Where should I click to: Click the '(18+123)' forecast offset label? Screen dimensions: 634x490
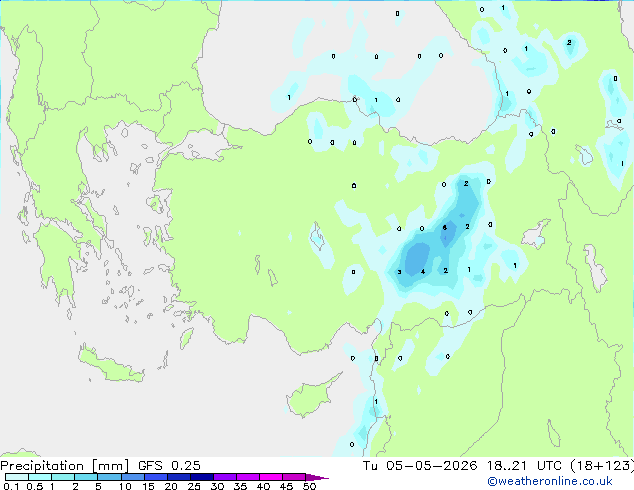coord(602,466)
